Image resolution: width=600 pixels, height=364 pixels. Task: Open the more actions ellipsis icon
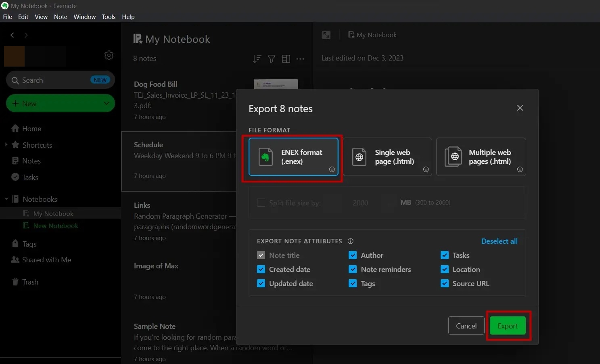(300, 59)
